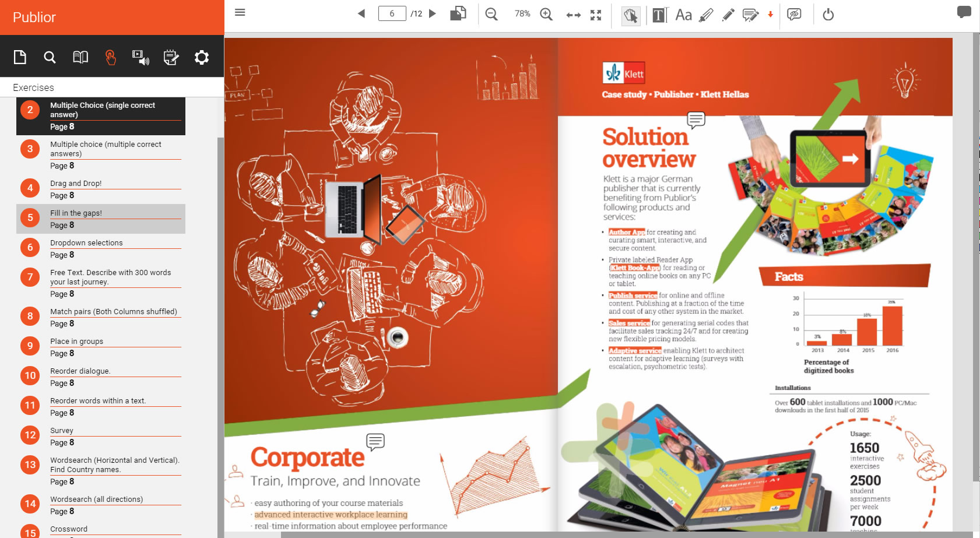The image size is (980, 538).
Task: Click the Klett Book-App highlighted link
Action: [635, 268]
